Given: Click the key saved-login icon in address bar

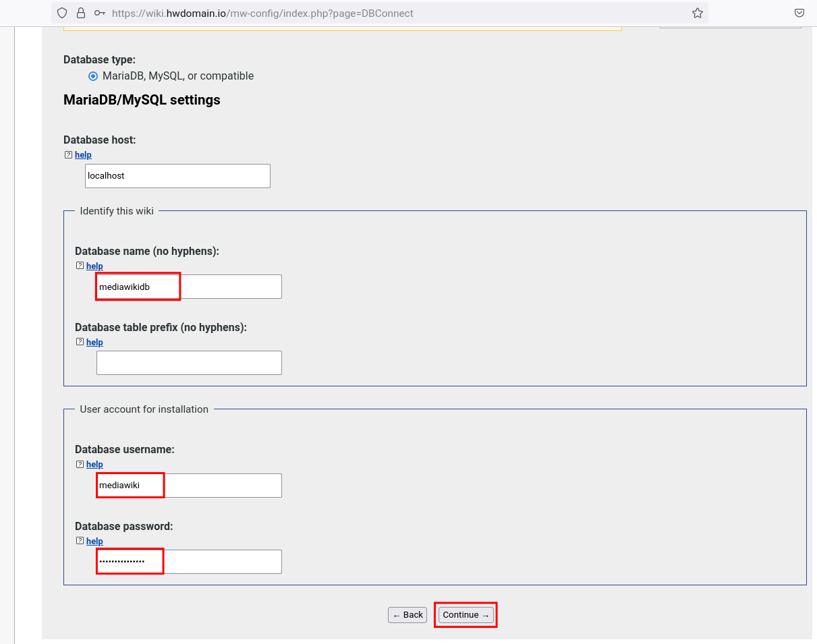Looking at the screenshot, I should coord(100,13).
